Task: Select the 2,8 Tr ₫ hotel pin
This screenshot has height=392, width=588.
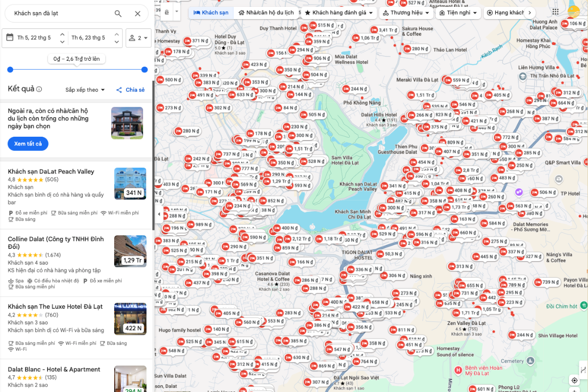Action: pyautogui.click(x=466, y=171)
